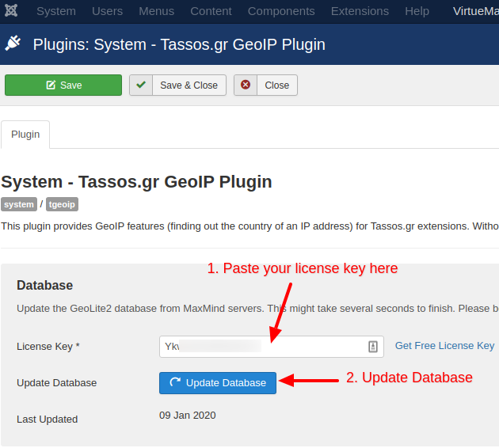
Task: Focus the License Key input field
Action: [272, 347]
